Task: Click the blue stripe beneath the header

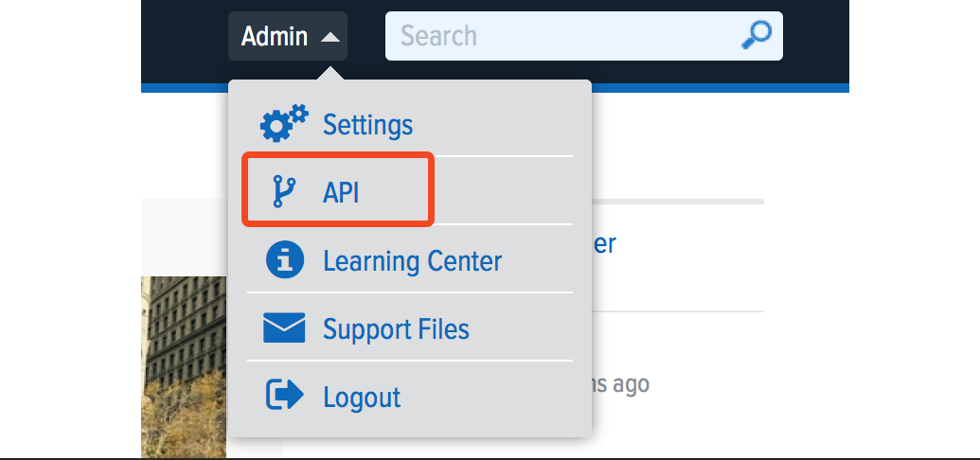Action: point(720,88)
